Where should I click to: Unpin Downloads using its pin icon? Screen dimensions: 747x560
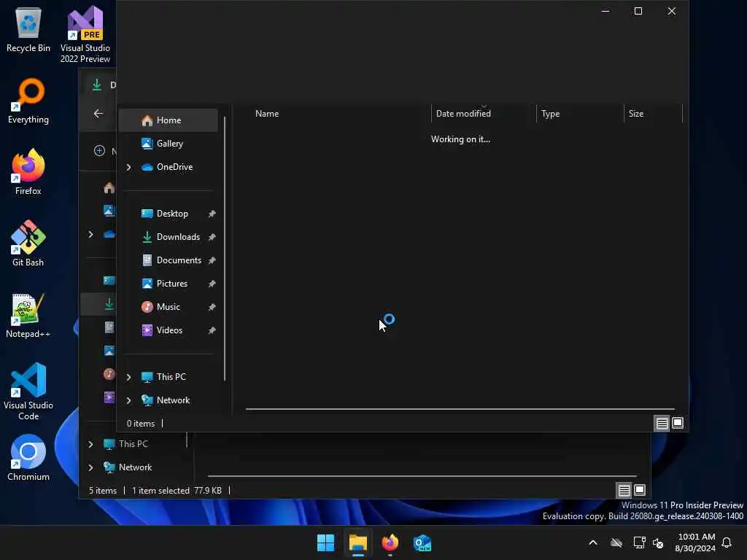[x=212, y=237]
